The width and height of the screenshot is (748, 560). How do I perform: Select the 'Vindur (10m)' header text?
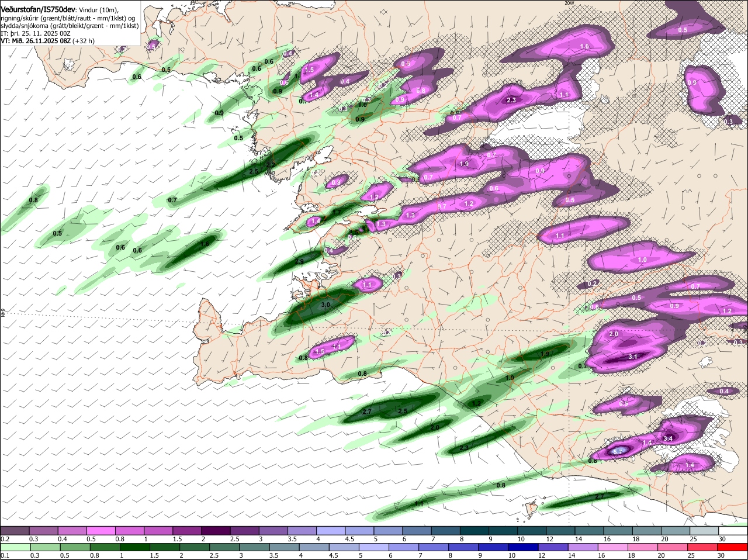click(x=98, y=11)
